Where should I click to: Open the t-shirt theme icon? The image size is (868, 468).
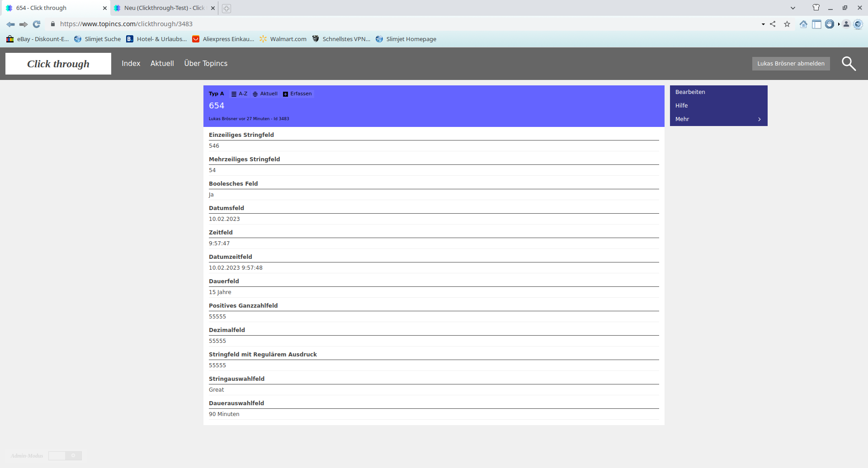click(816, 8)
